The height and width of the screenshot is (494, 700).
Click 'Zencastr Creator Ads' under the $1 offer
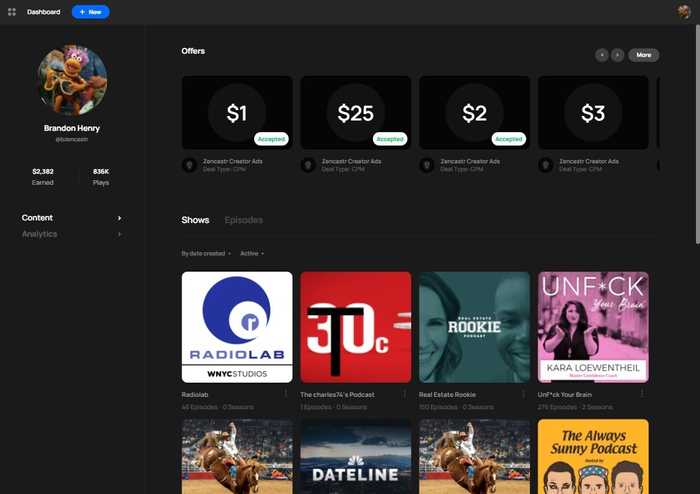233,161
